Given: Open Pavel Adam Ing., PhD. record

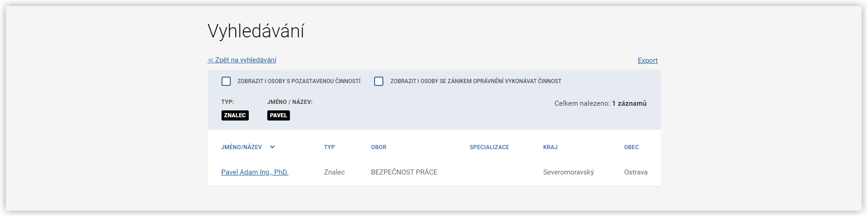Looking at the screenshot, I should [x=255, y=172].
